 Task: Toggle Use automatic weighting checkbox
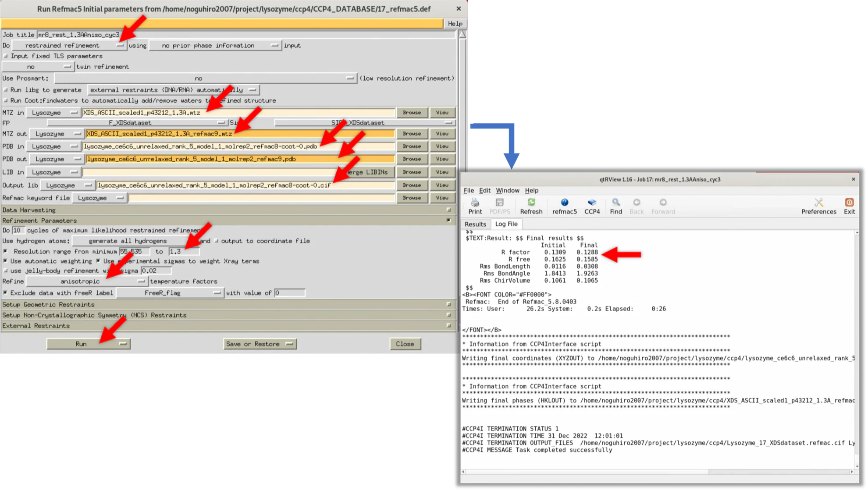pos(6,261)
